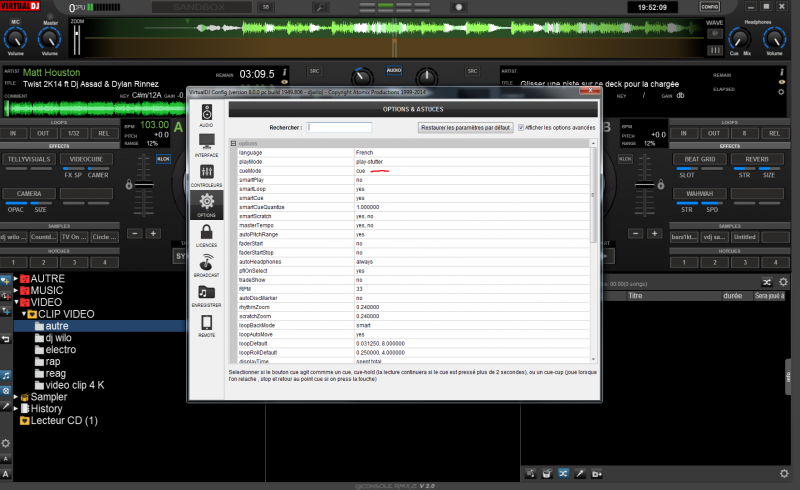
Task: Toggle the right SRC button
Action: 472,71
